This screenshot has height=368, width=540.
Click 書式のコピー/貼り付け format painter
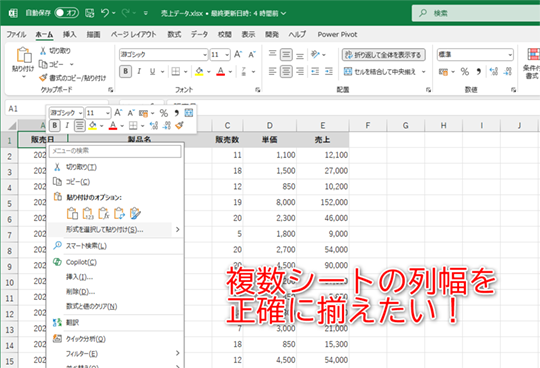72,78
